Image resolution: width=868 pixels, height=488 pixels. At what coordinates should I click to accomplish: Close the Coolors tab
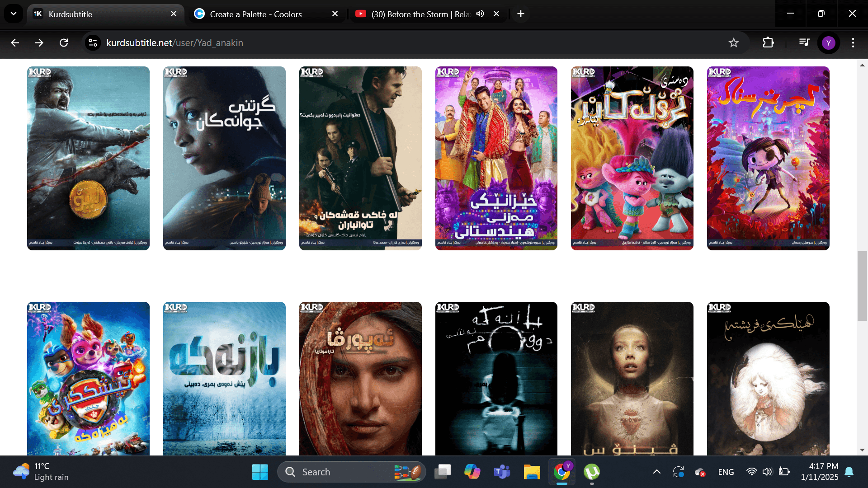tap(335, 14)
